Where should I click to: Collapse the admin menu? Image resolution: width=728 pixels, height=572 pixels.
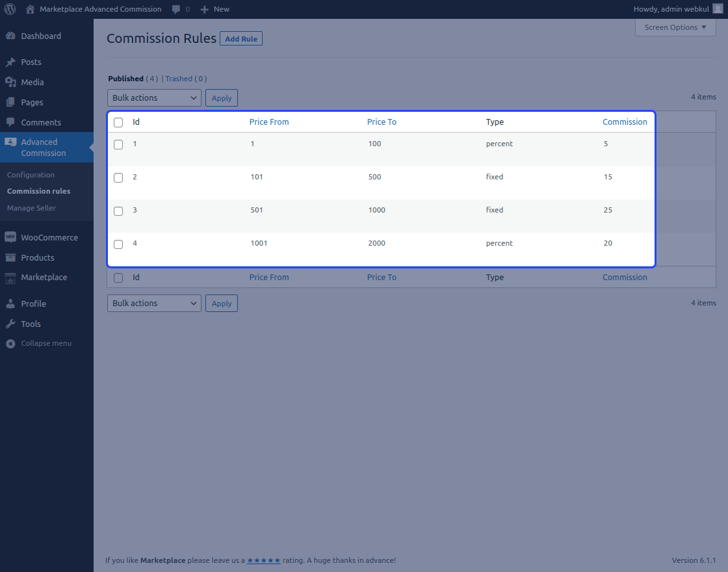click(x=10, y=343)
